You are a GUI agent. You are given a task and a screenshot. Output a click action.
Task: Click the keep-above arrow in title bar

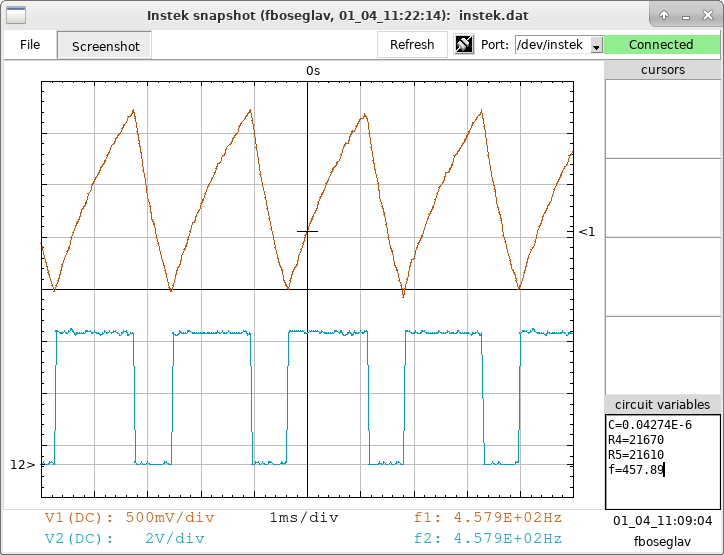pyautogui.click(x=662, y=15)
